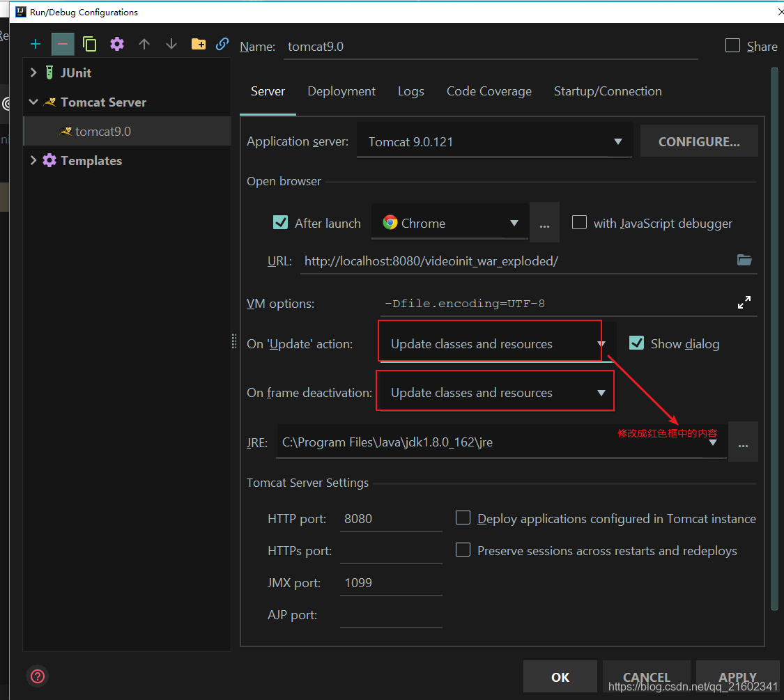Click the APPLY button

tap(737, 677)
